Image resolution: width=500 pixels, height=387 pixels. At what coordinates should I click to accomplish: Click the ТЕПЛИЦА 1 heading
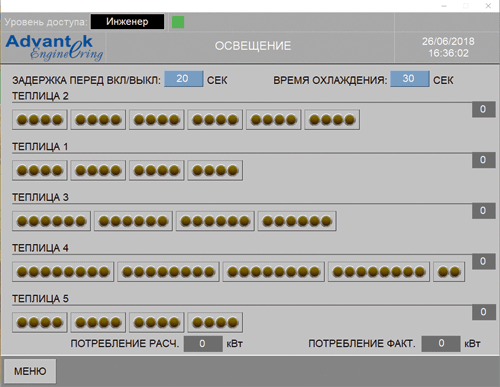tap(40, 147)
